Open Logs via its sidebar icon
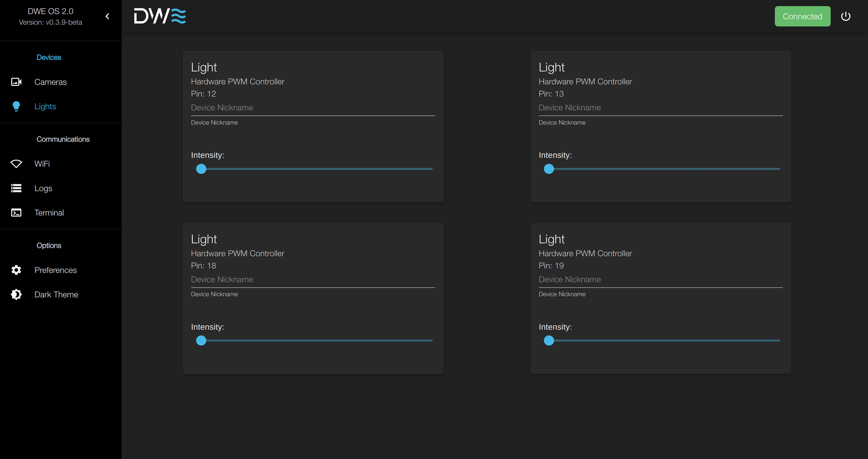This screenshot has width=868, height=459. click(16, 188)
